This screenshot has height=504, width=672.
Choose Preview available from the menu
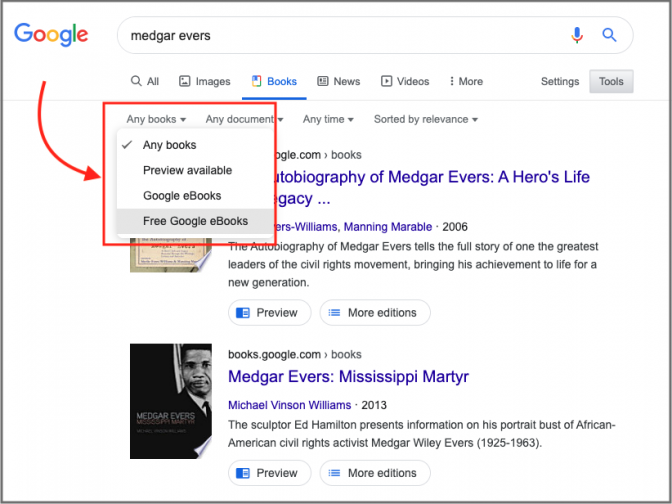[195, 170]
